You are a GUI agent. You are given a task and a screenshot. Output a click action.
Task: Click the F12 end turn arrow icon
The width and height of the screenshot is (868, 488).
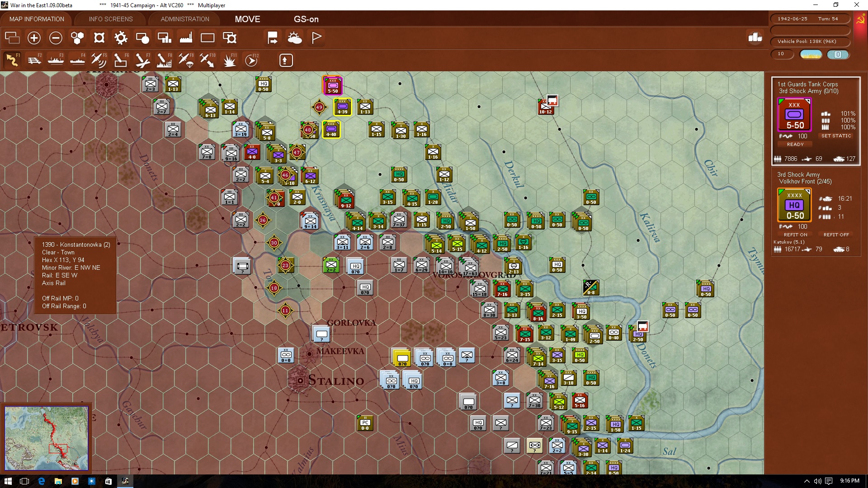[x=251, y=60]
